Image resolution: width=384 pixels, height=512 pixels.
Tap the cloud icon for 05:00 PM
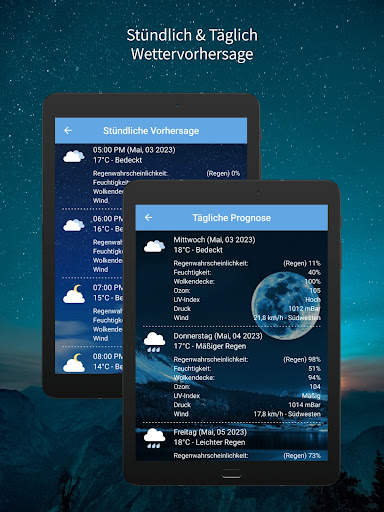(74, 156)
